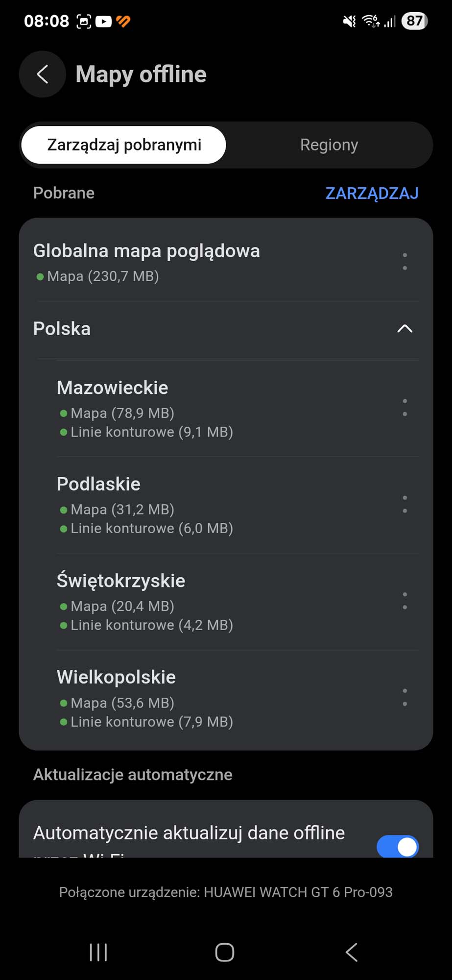Open three-dot menu for Świętokrzyskie
Screen dimensions: 452x980
click(x=404, y=601)
